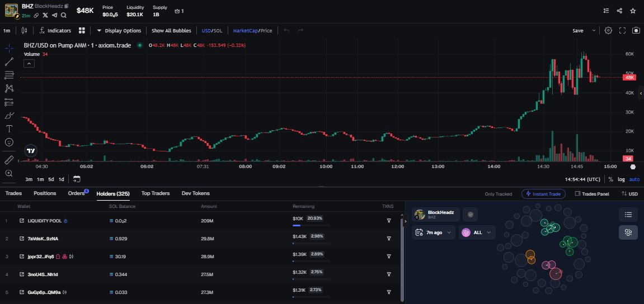
Task: Click the magnifier search icon under BHZ
Action: coord(64,15)
